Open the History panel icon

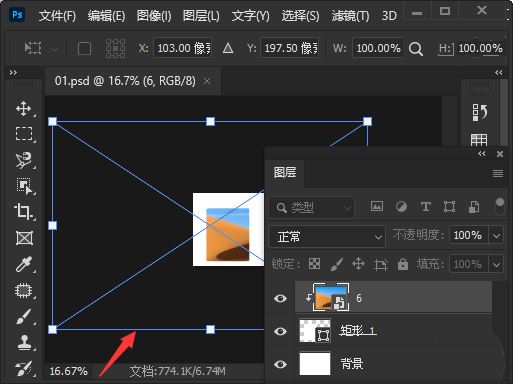pos(479,113)
